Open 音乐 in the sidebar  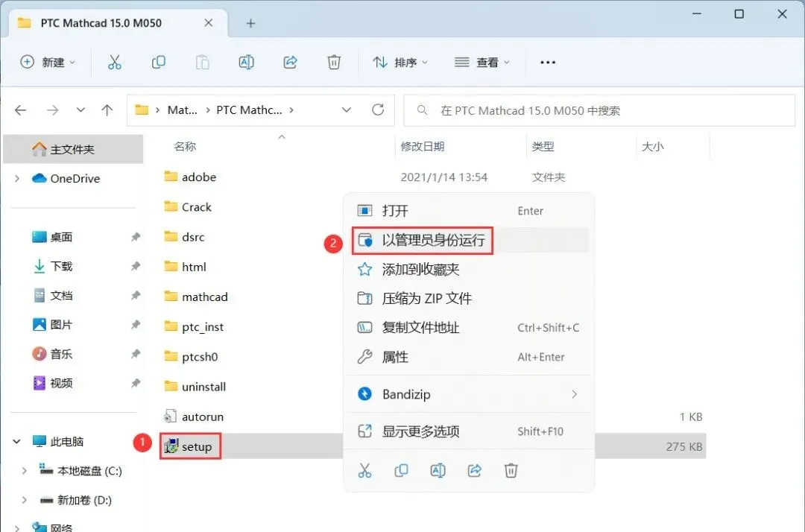pyautogui.click(x=61, y=354)
